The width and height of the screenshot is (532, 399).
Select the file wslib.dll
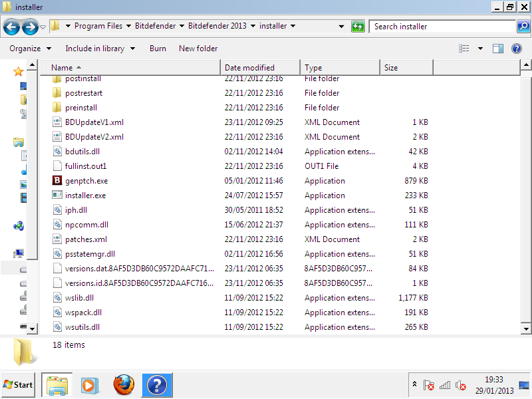(x=79, y=297)
